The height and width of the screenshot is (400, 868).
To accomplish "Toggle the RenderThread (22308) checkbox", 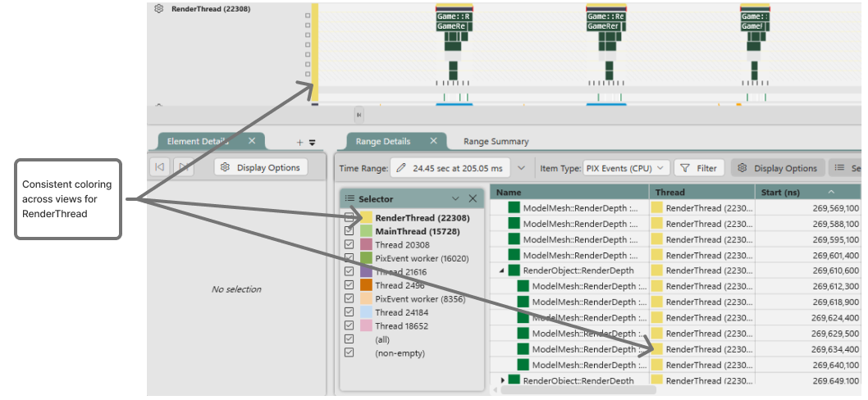I will coord(349,217).
